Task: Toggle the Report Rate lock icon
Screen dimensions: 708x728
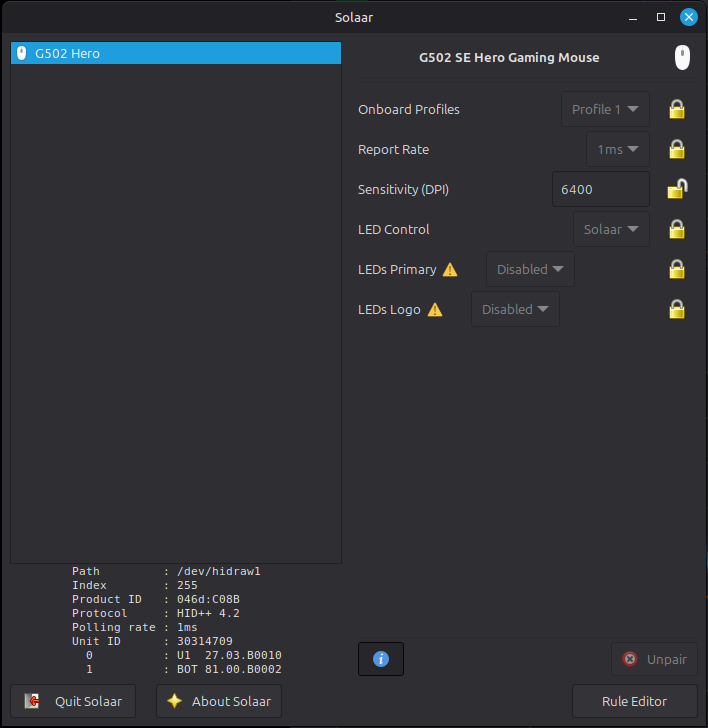Action: [x=677, y=149]
